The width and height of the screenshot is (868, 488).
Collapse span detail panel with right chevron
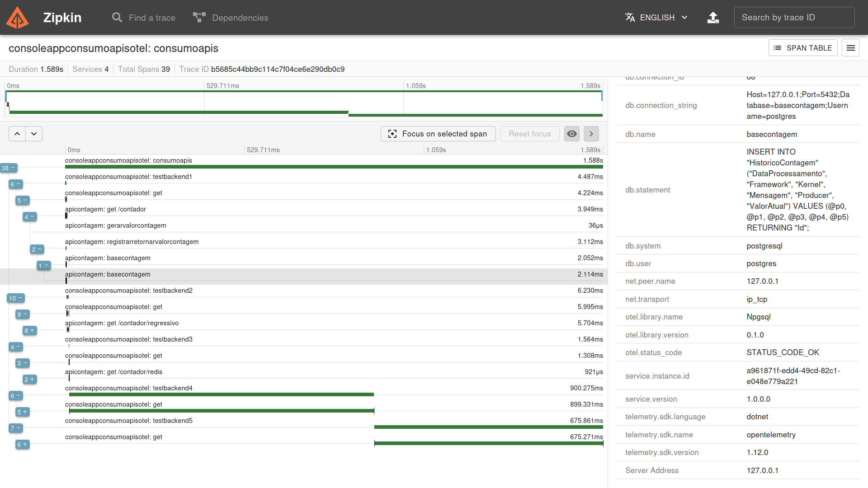[x=591, y=134]
